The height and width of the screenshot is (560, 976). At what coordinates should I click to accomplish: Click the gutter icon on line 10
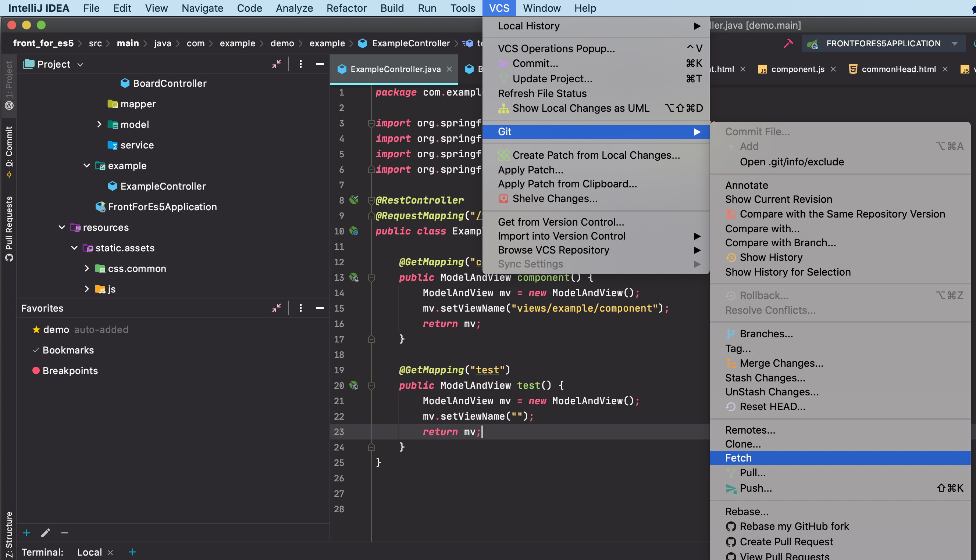click(354, 231)
